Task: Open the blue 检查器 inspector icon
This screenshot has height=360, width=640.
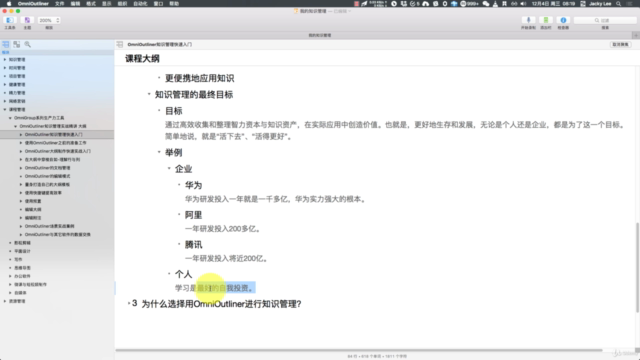Action: click(x=563, y=20)
